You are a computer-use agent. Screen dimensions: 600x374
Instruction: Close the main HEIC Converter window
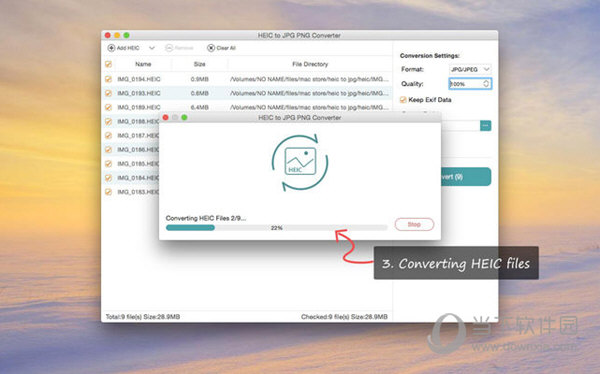108,35
